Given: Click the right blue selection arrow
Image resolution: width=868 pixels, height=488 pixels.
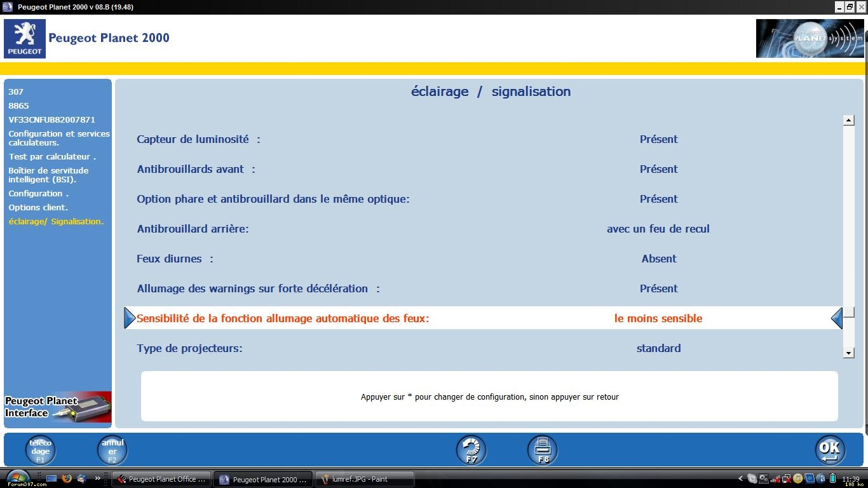Looking at the screenshot, I should pos(837,318).
